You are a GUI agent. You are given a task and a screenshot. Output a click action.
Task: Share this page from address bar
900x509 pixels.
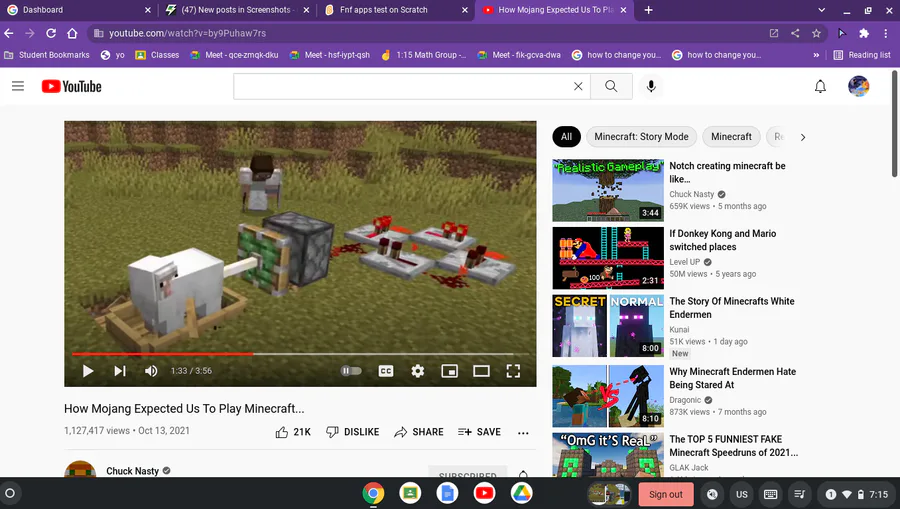pos(795,33)
